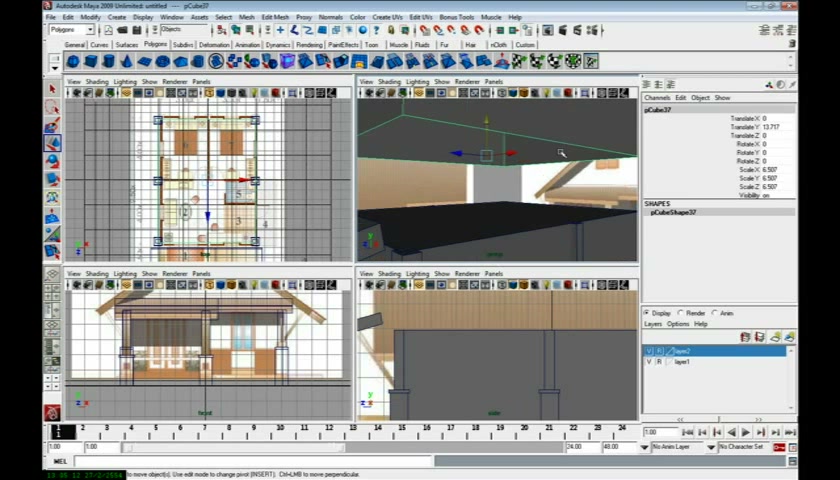Viewport: 840px width, 480px height.
Task: Select the Soft Modification tool
Action: pyautogui.click(x=52, y=216)
